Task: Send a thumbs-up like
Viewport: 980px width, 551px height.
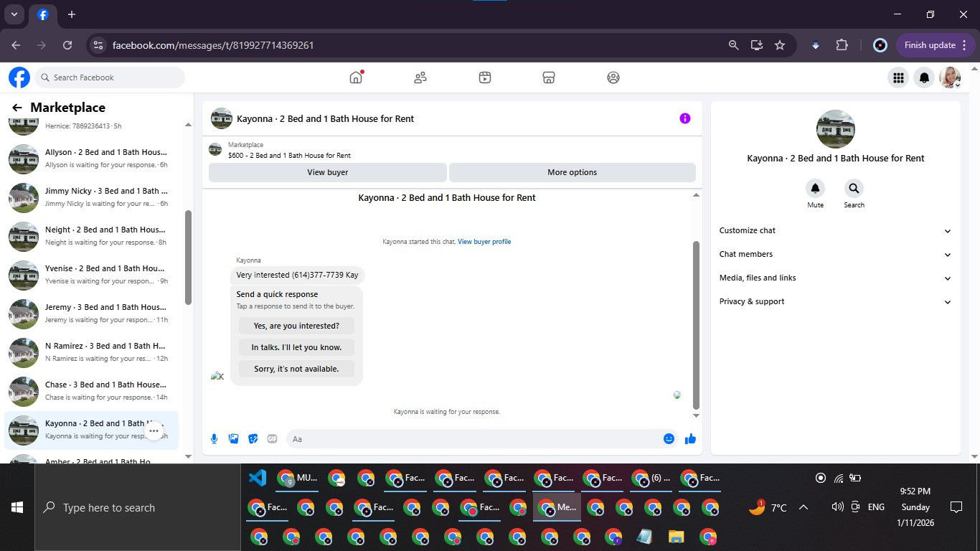Action: click(690, 438)
